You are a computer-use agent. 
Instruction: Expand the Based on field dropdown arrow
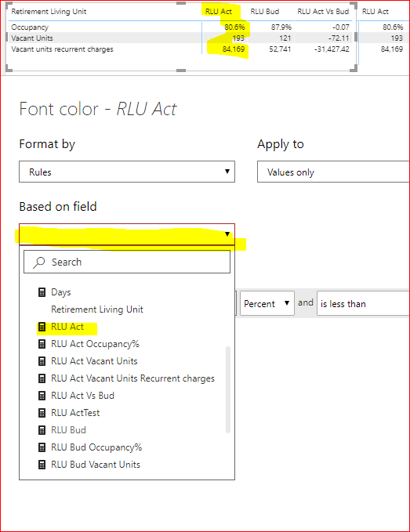227,233
